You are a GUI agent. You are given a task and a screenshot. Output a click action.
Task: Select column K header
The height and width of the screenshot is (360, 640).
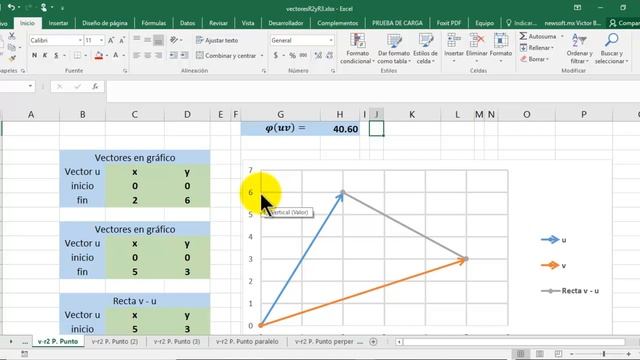pyautogui.click(x=412, y=115)
